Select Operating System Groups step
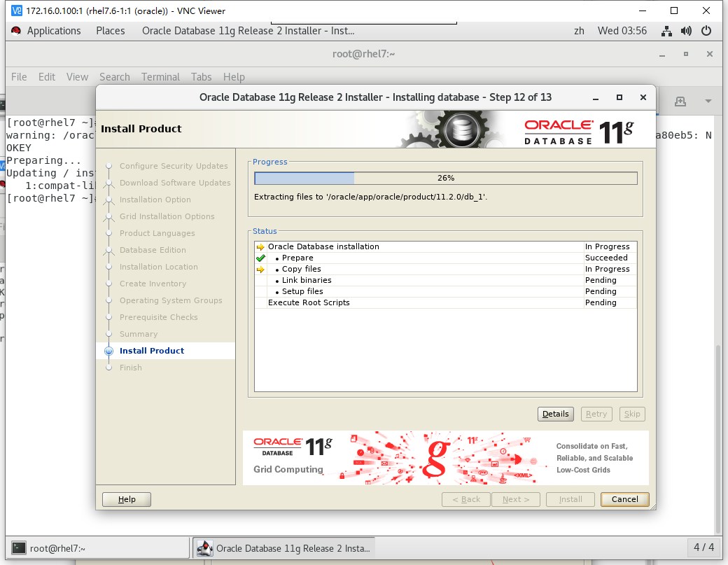728x565 pixels. tap(171, 300)
